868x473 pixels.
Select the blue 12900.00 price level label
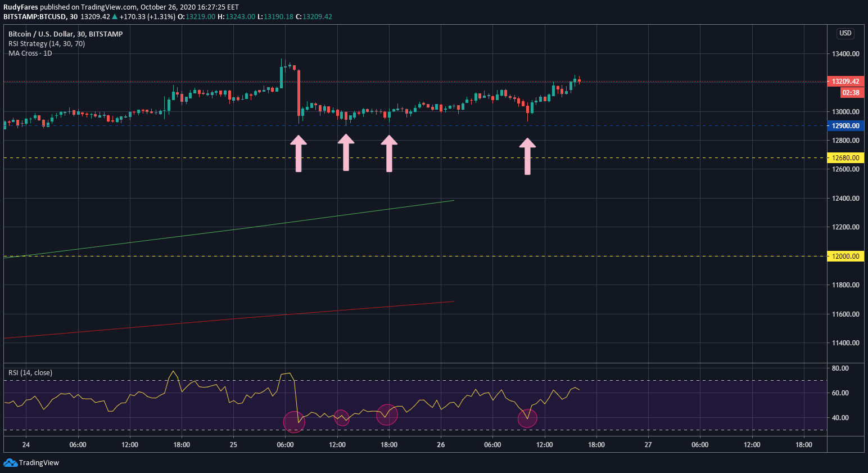[x=846, y=126]
